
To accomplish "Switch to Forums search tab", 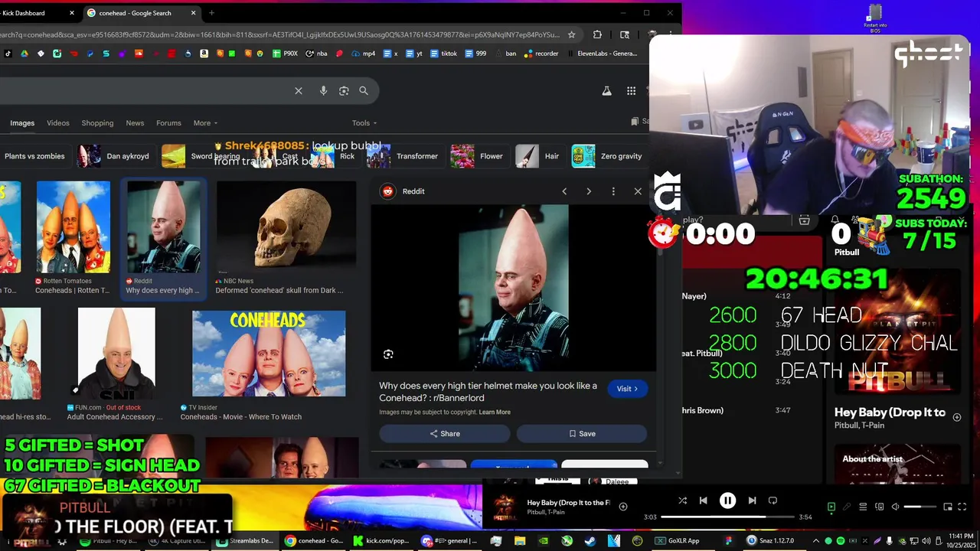I will point(168,123).
